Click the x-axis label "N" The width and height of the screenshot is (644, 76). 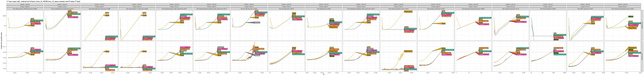click(x=324, y=74)
